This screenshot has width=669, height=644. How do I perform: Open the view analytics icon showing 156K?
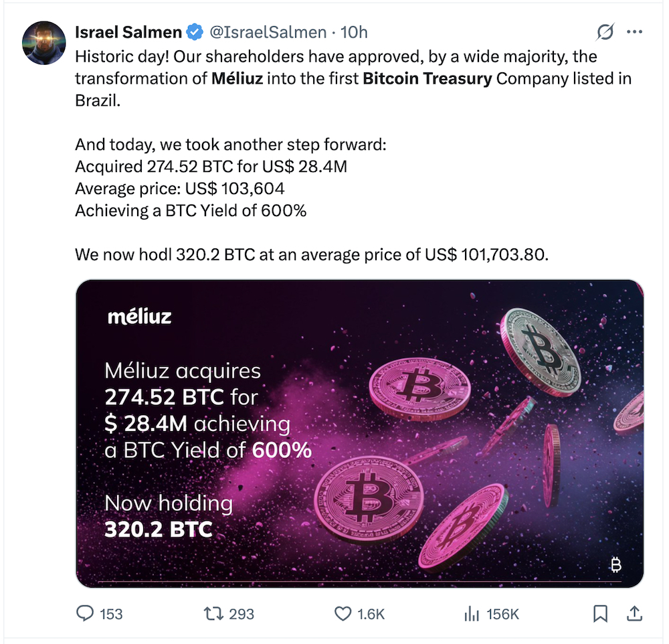pos(474,613)
